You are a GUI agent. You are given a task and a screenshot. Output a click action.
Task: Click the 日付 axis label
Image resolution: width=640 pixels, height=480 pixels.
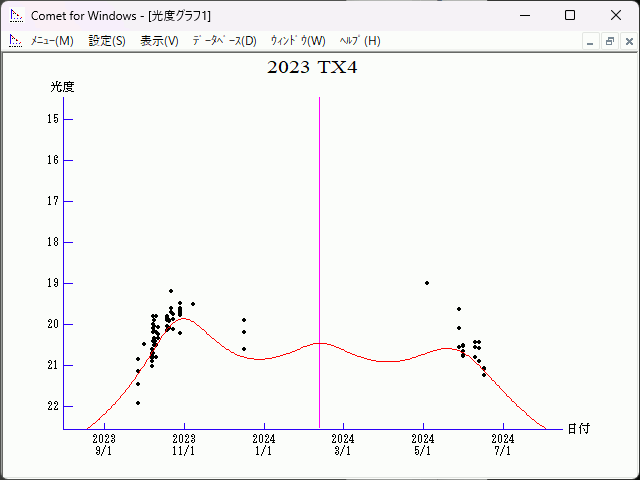coord(579,429)
